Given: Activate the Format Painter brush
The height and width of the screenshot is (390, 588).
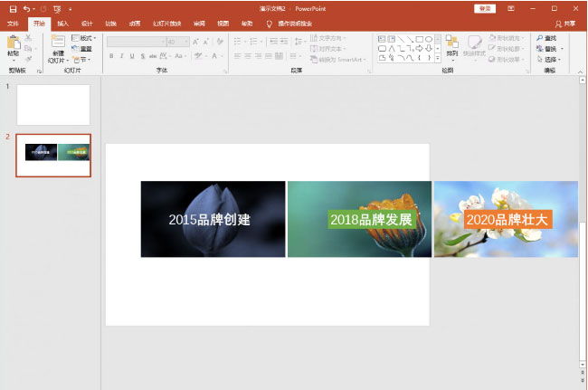Looking at the screenshot, I should (x=28, y=59).
